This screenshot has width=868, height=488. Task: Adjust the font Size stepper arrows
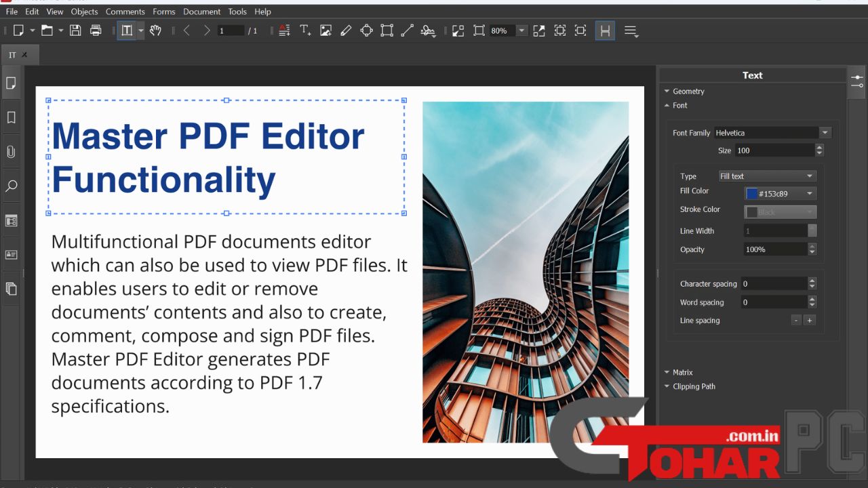pyautogui.click(x=819, y=150)
